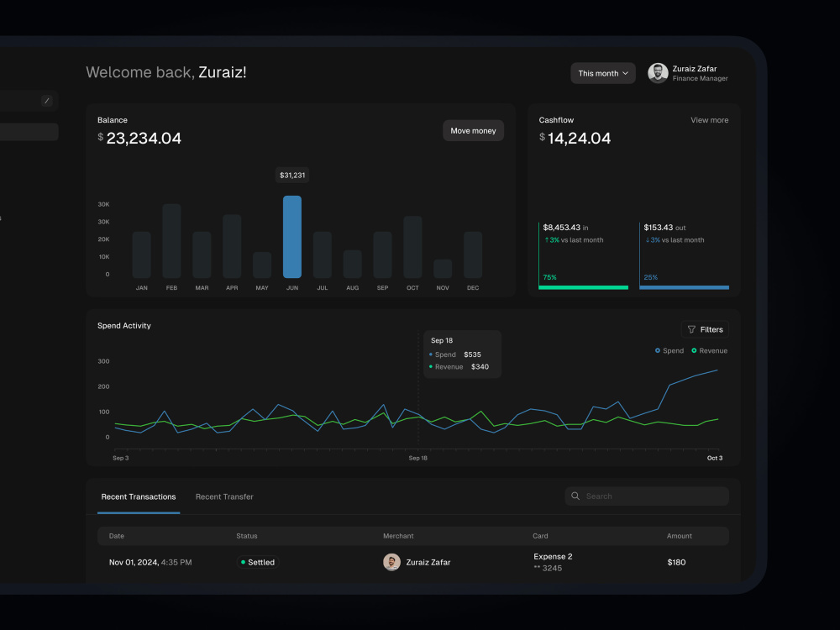This screenshot has width=840, height=630.
Task: Select the JUL balance bar
Action: [x=322, y=255]
